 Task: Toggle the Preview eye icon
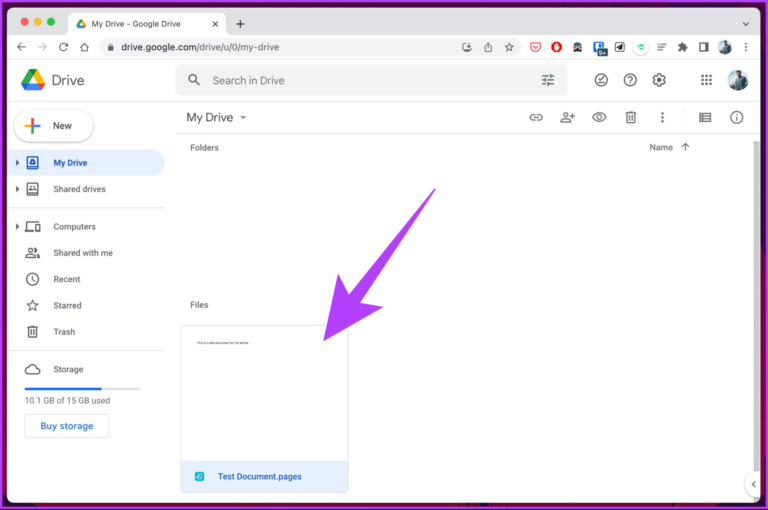[x=599, y=118]
